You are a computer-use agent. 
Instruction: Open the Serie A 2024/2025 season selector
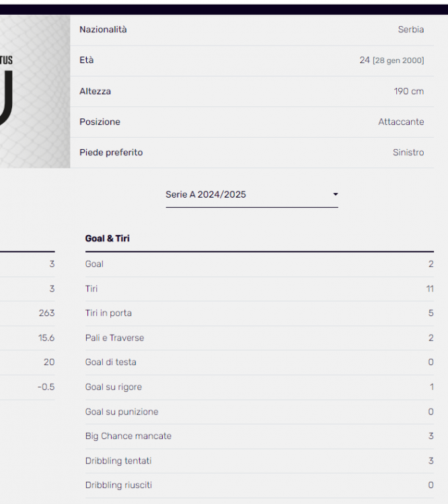(x=251, y=195)
